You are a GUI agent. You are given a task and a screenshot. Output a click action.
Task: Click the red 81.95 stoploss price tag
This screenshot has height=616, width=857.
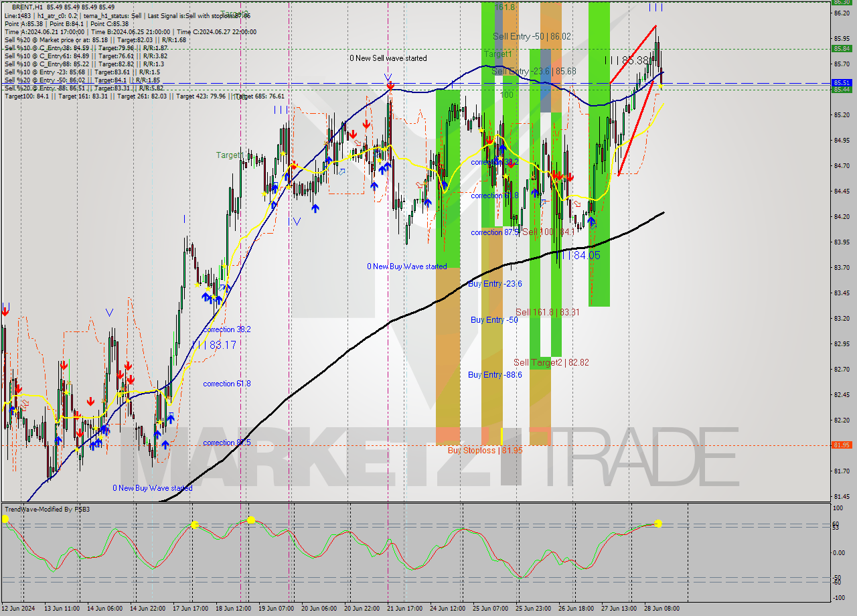(841, 445)
